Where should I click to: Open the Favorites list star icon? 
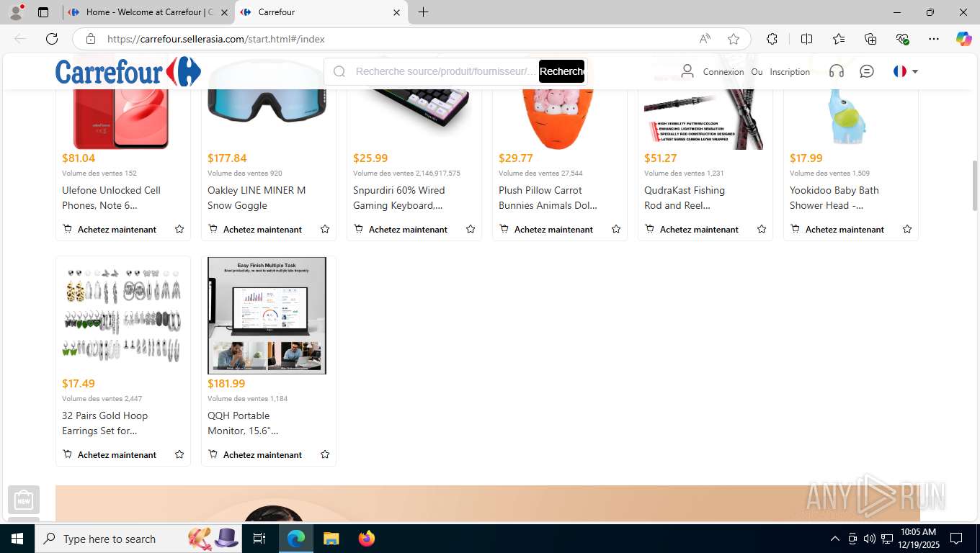[839, 39]
